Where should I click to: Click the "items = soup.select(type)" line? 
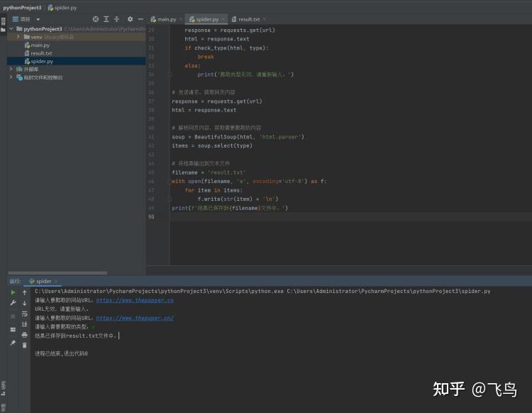[x=212, y=145]
